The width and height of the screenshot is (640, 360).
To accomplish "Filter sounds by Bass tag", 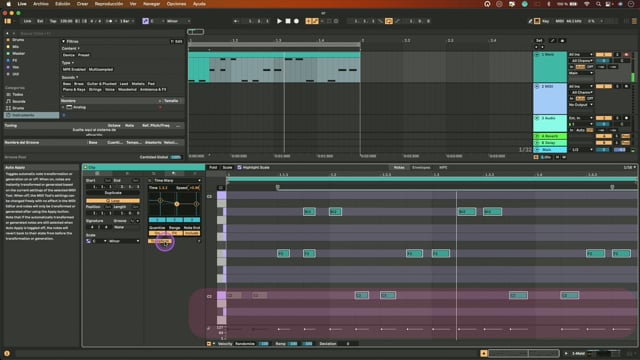I will click(x=67, y=84).
